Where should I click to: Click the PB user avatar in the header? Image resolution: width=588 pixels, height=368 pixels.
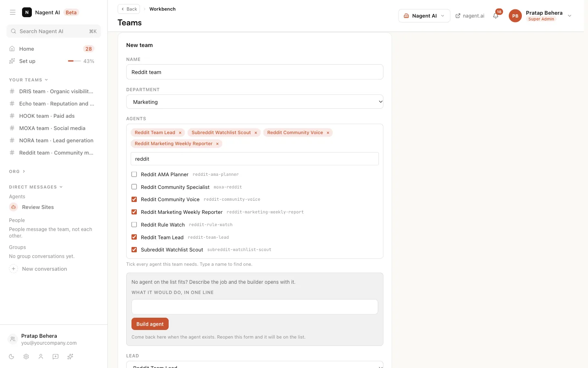point(515,16)
